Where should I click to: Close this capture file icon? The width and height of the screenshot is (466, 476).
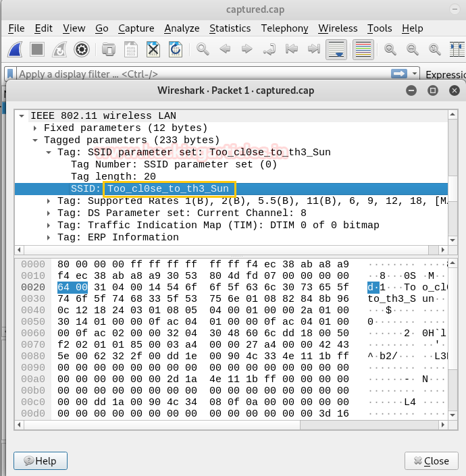[153, 49]
